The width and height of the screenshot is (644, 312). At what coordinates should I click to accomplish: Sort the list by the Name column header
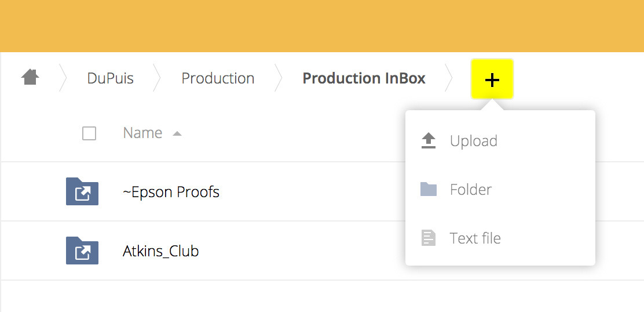[x=142, y=133]
